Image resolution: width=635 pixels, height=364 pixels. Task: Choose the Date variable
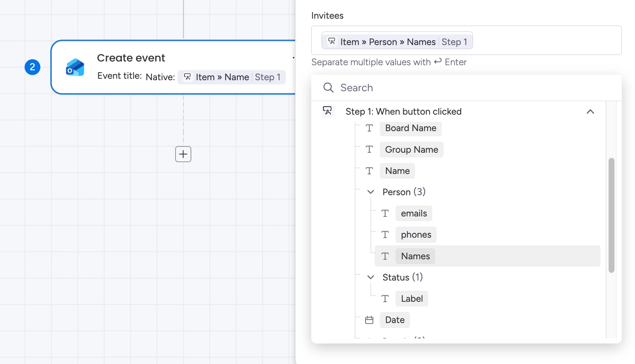(394, 320)
